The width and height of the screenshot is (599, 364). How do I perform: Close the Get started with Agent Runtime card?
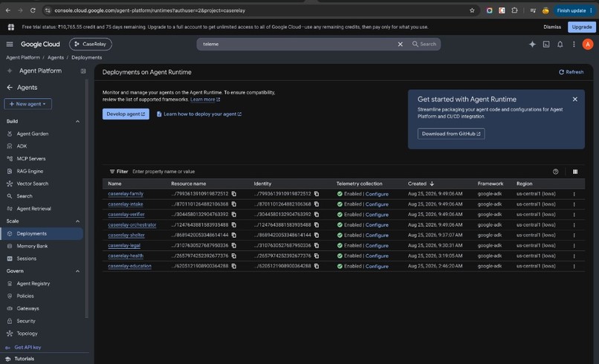(575, 100)
